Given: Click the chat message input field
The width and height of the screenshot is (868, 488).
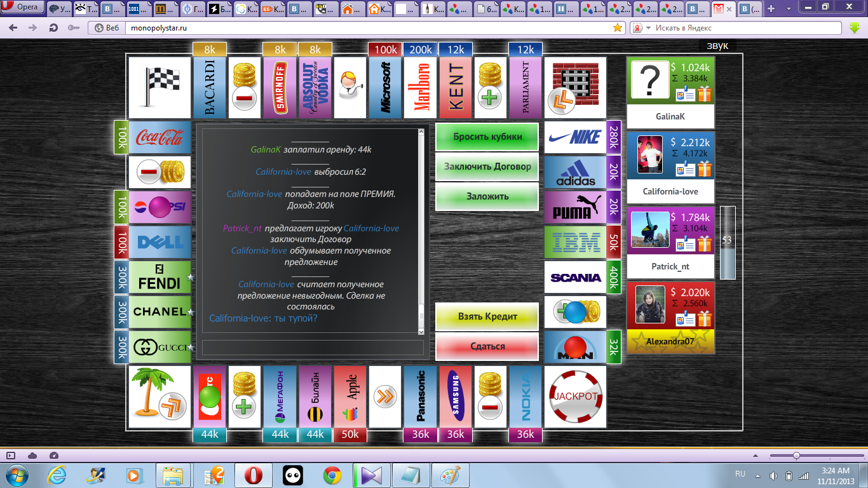Looking at the screenshot, I should pyautogui.click(x=313, y=348).
